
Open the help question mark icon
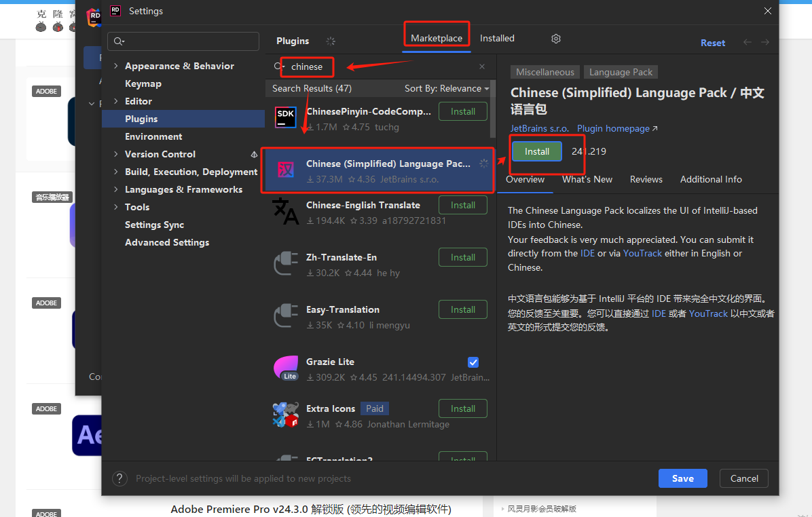click(119, 479)
